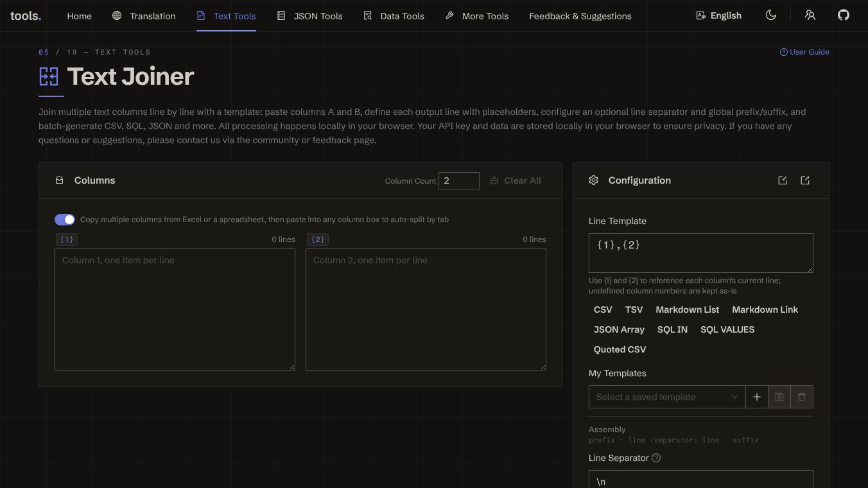Open the User Guide link
Viewport: 868px width, 488px height.
[x=804, y=52]
